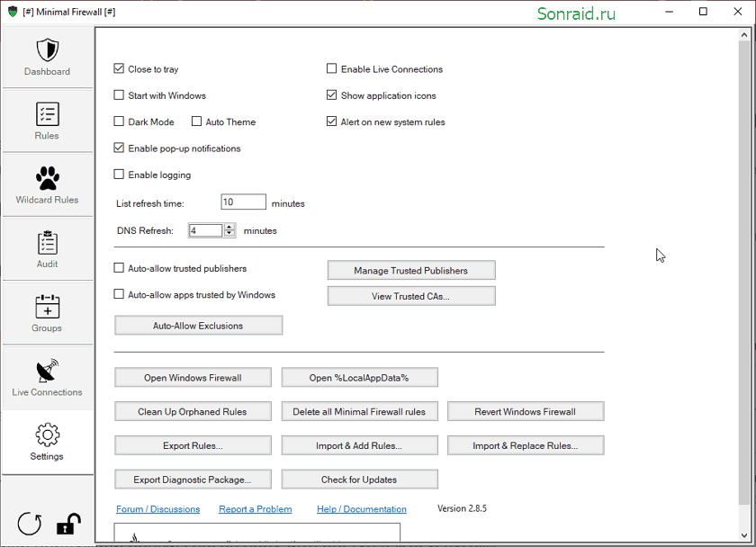Uncheck Alert on new system rules
756x547 pixels.
point(331,121)
